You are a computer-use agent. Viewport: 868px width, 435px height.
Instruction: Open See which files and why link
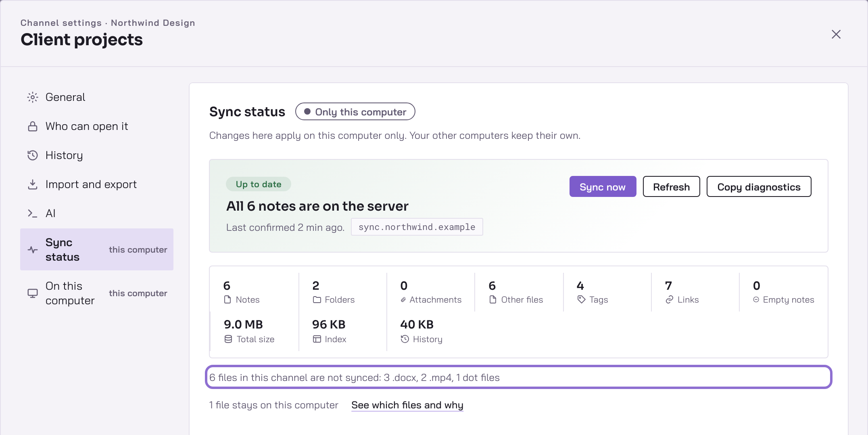407,405
